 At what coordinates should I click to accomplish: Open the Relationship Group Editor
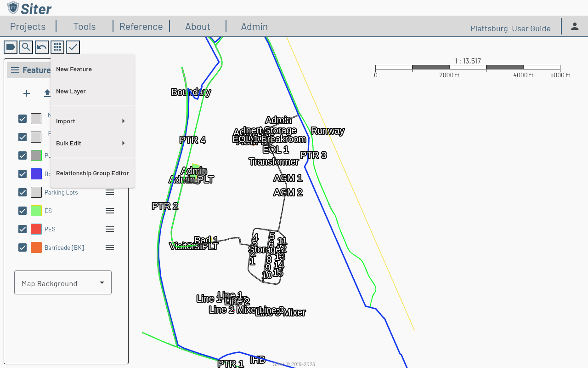92,173
